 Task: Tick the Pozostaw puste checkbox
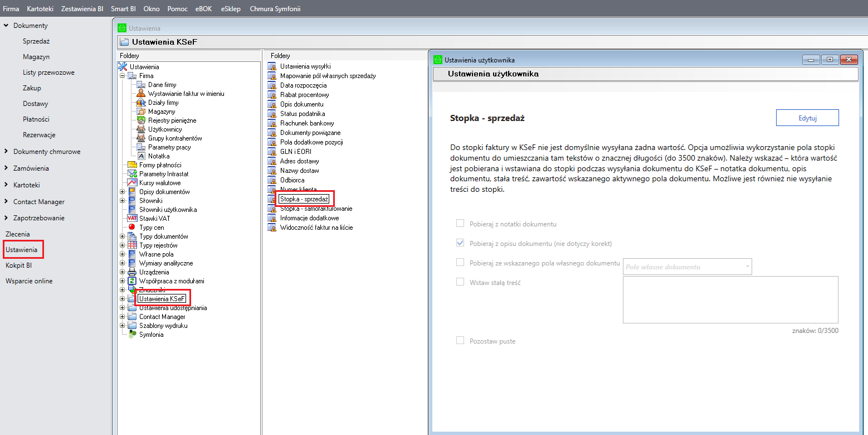(460, 341)
